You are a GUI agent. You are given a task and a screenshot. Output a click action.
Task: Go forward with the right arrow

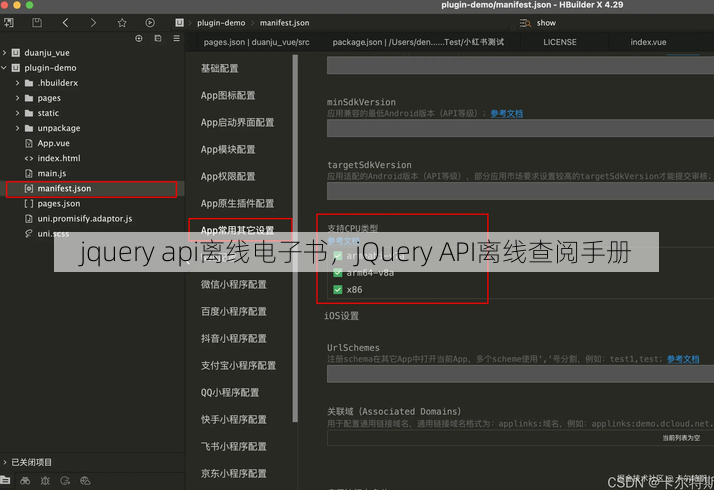[x=93, y=23]
